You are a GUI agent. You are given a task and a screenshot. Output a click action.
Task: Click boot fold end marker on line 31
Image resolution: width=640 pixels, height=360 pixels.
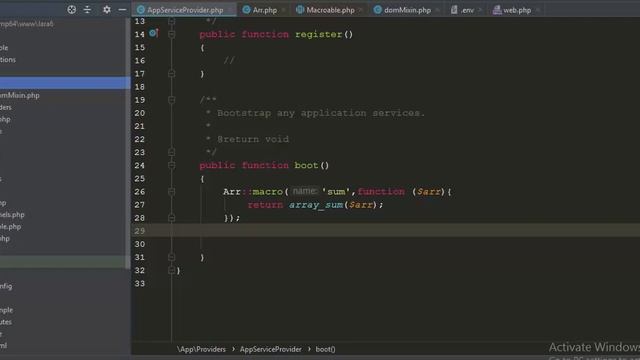171,257
